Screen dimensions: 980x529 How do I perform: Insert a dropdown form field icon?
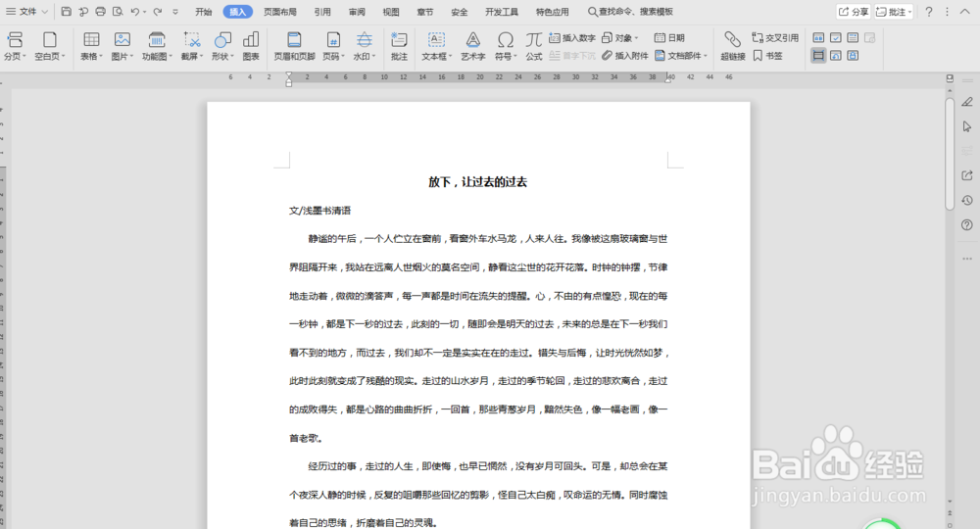point(853,37)
